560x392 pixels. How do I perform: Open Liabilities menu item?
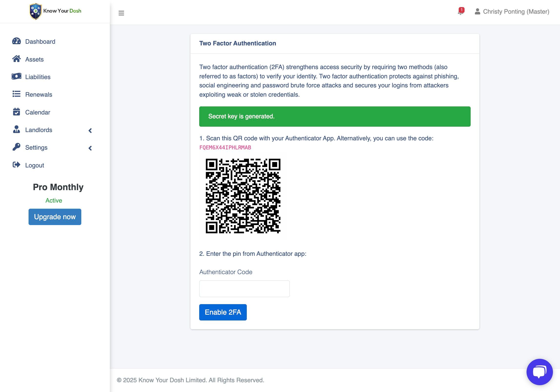tap(38, 77)
